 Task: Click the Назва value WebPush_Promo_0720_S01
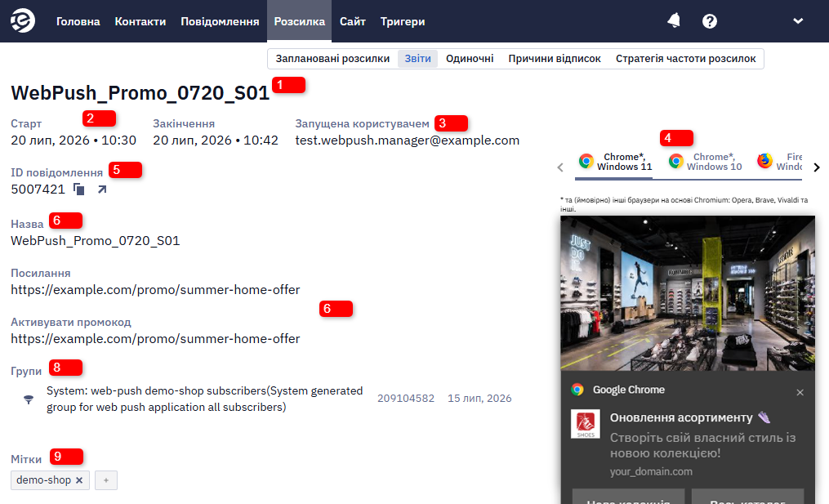(x=96, y=241)
